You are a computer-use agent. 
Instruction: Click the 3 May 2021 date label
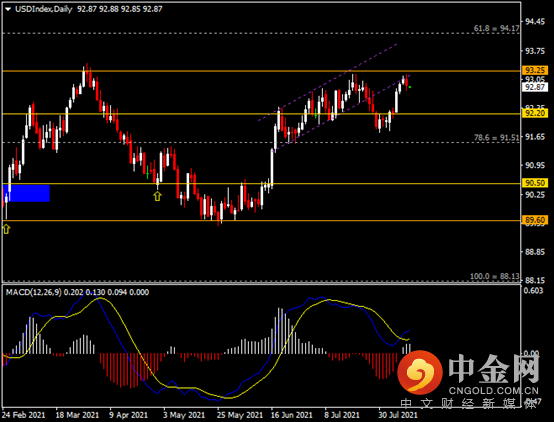click(184, 415)
